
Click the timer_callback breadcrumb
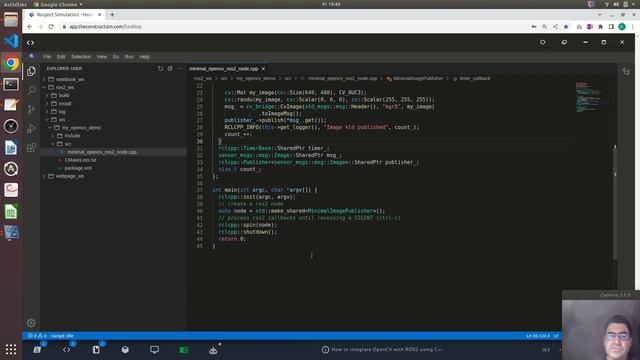[474, 78]
